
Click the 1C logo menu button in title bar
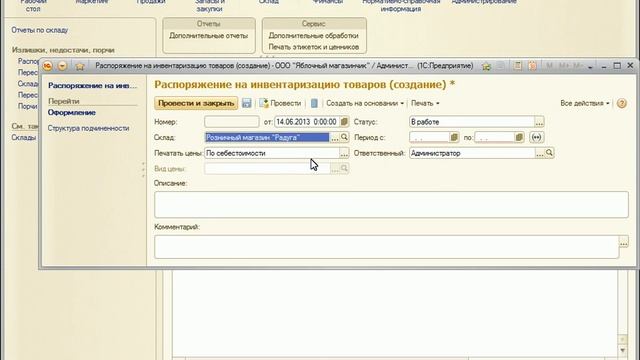pos(48,66)
